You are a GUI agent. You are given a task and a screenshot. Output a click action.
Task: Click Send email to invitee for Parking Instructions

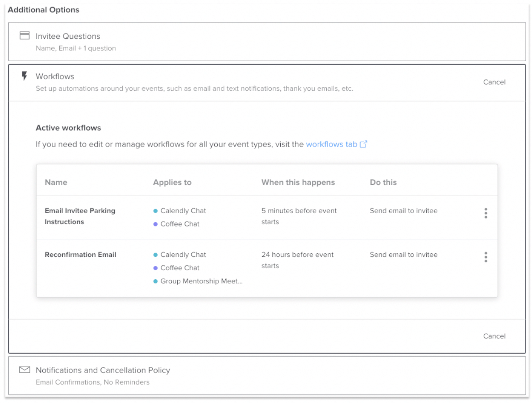[403, 211]
